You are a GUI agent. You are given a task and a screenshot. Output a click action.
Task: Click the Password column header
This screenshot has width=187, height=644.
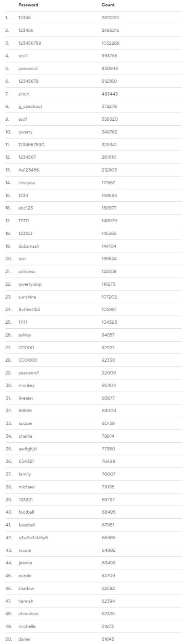(28, 5)
